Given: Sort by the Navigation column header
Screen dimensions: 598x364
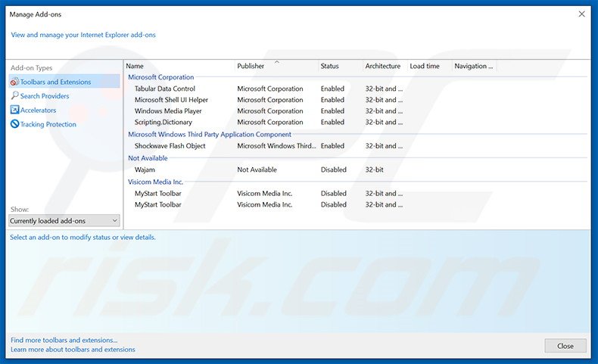Looking at the screenshot, I should pos(475,66).
